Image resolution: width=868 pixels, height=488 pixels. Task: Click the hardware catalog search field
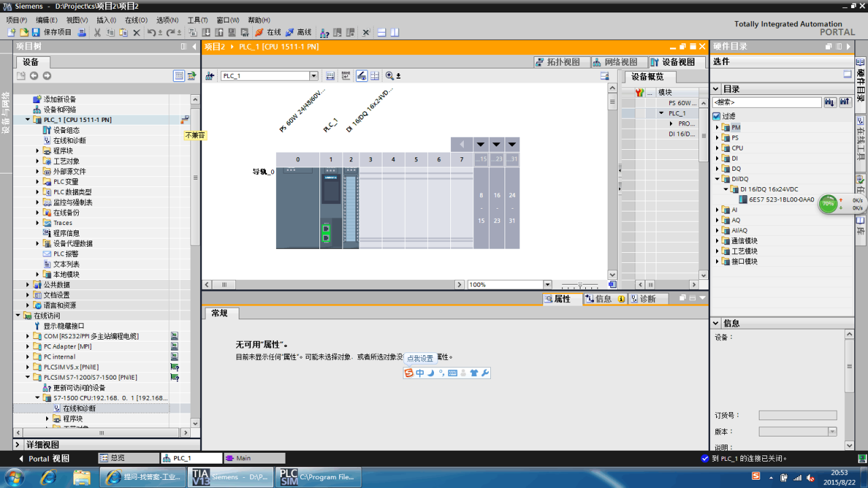coord(766,102)
